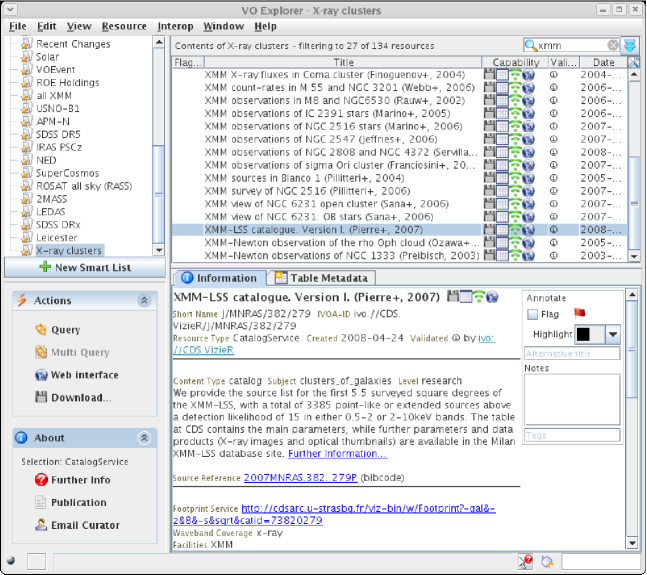Viewport: 647px width, 575px height.
Task: Click the validation icon in NGC 1333 row
Action: pyautogui.click(x=554, y=256)
